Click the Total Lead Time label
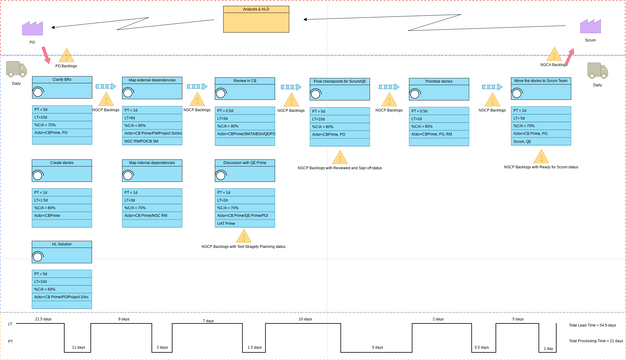Viewport: 626px width, 360px height. point(592,325)
